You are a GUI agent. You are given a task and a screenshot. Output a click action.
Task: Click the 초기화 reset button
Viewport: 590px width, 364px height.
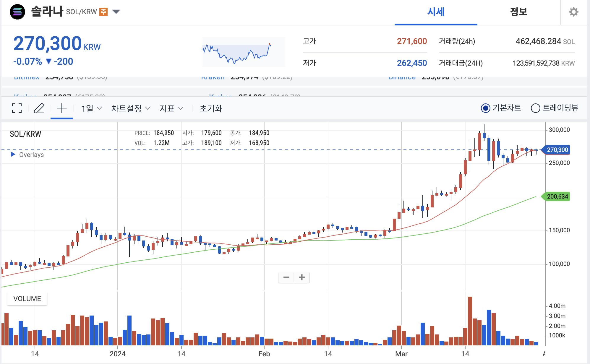(211, 108)
